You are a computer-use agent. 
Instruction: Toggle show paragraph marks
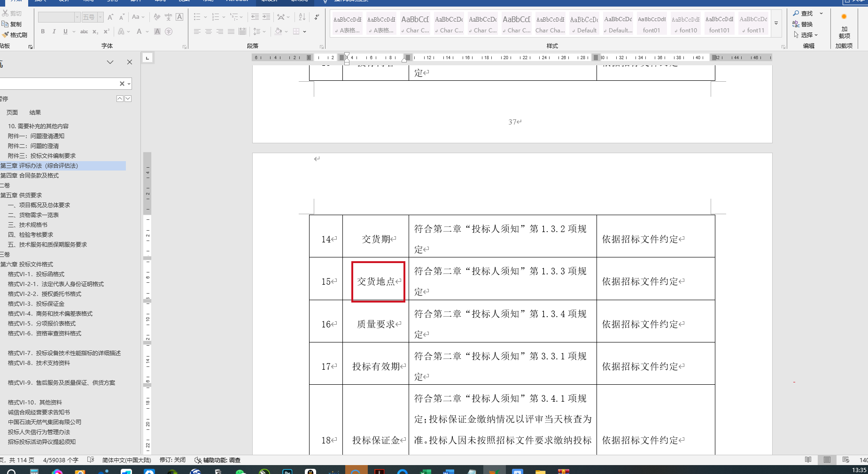click(x=317, y=17)
